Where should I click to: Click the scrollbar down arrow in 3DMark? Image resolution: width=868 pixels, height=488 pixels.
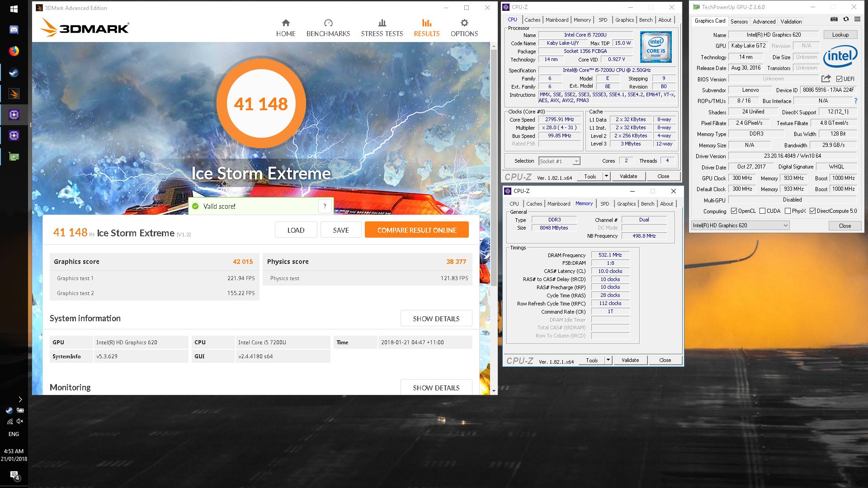[494, 391]
